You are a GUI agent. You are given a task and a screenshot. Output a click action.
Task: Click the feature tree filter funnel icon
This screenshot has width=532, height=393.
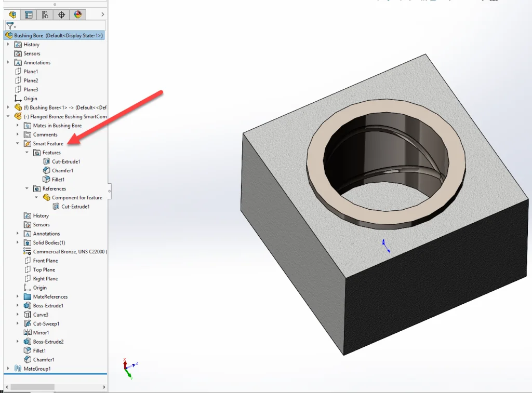(9, 25)
